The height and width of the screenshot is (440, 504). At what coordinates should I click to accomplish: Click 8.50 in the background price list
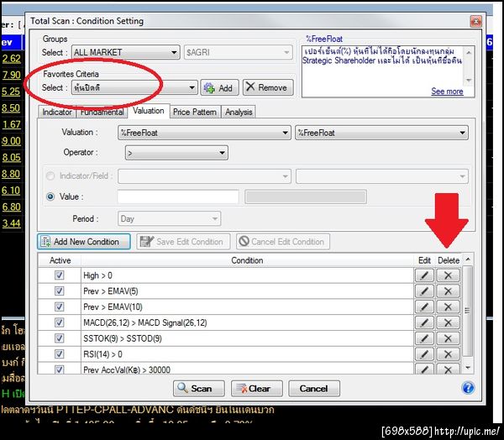coord(11,107)
